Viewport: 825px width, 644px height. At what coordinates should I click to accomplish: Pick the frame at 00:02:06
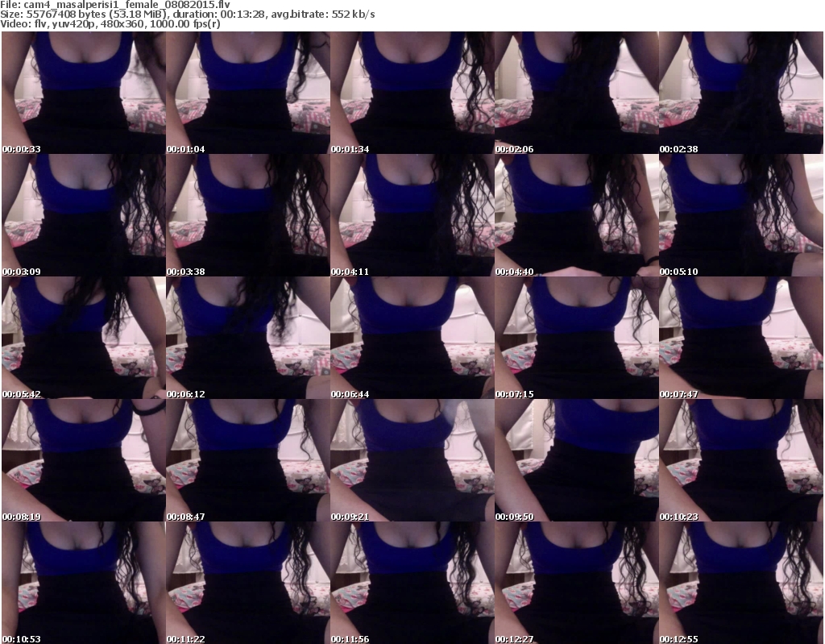[x=577, y=93]
